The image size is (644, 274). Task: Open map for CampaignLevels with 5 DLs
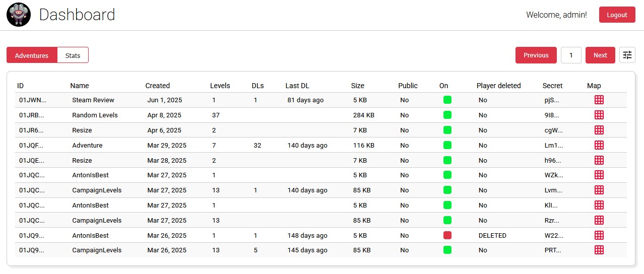tap(599, 250)
